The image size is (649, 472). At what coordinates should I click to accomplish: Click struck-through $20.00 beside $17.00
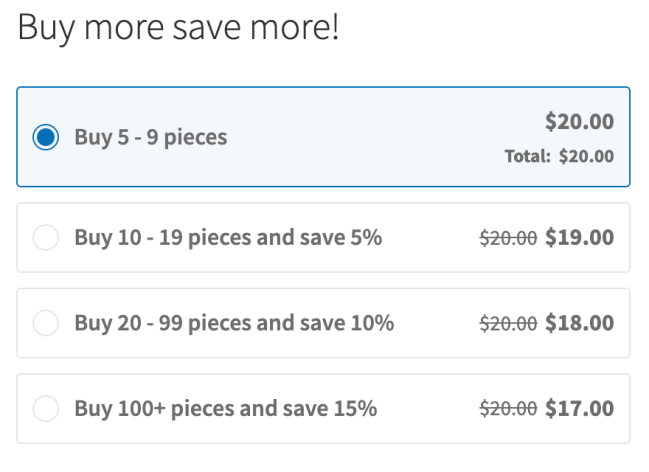508,408
